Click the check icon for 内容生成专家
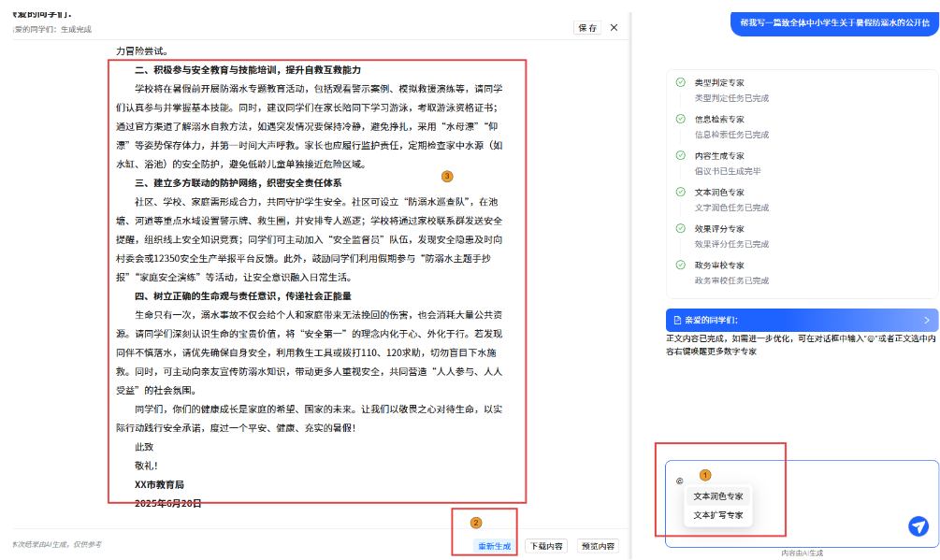This screenshot has height=560, width=940. pos(681,155)
